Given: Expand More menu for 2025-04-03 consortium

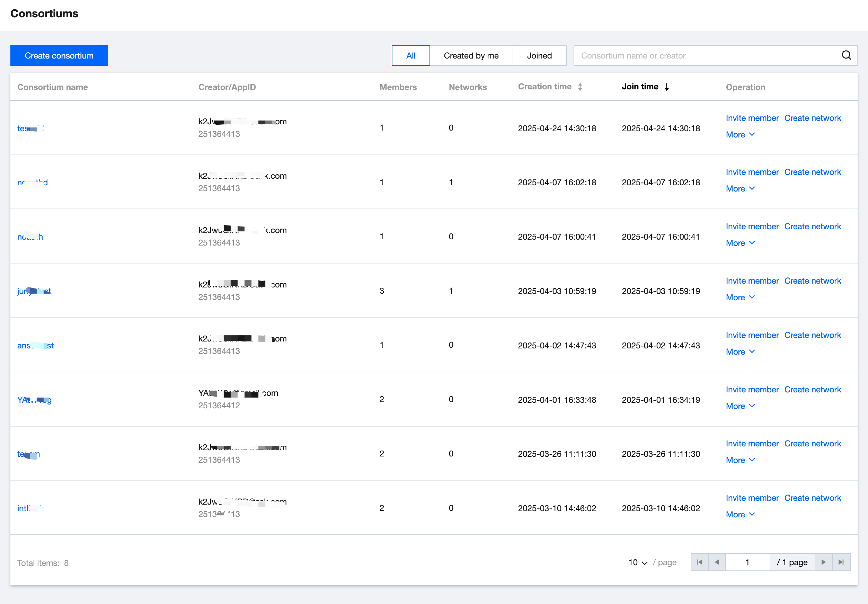Looking at the screenshot, I should point(740,297).
